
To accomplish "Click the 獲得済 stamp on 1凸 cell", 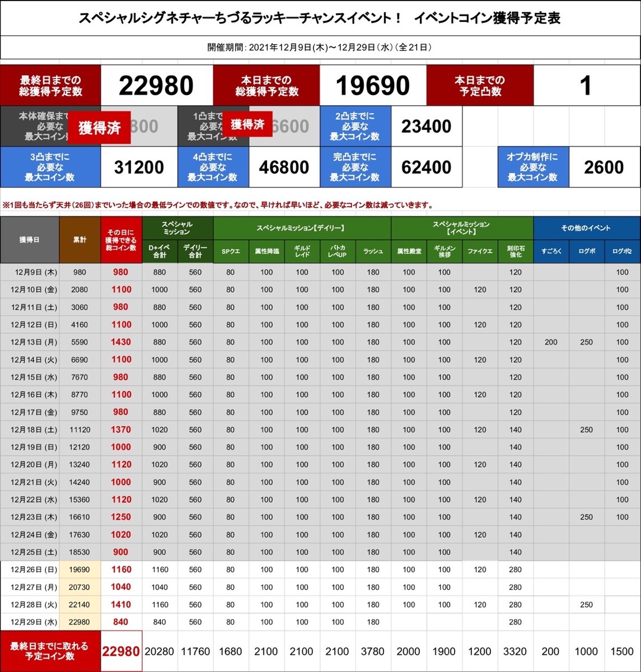I will pos(247,124).
